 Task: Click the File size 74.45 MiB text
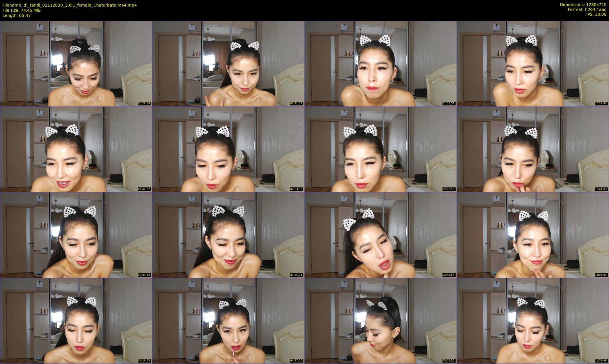[21, 10]
